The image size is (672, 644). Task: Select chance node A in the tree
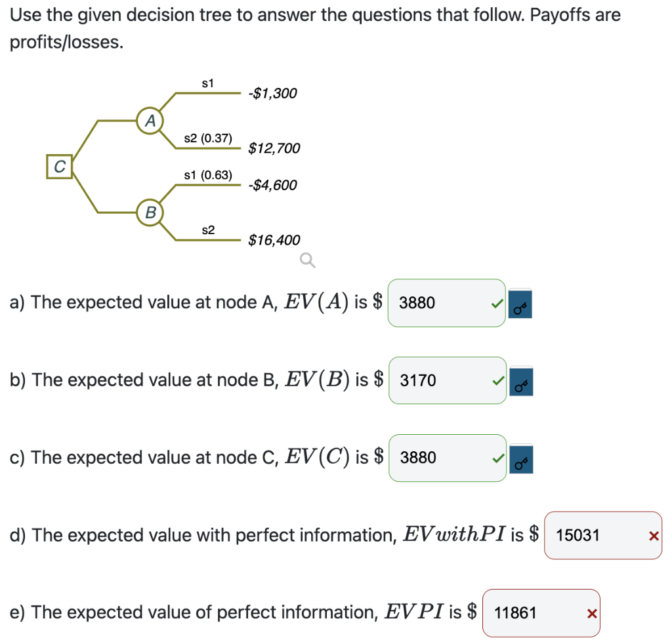[150, 119]
